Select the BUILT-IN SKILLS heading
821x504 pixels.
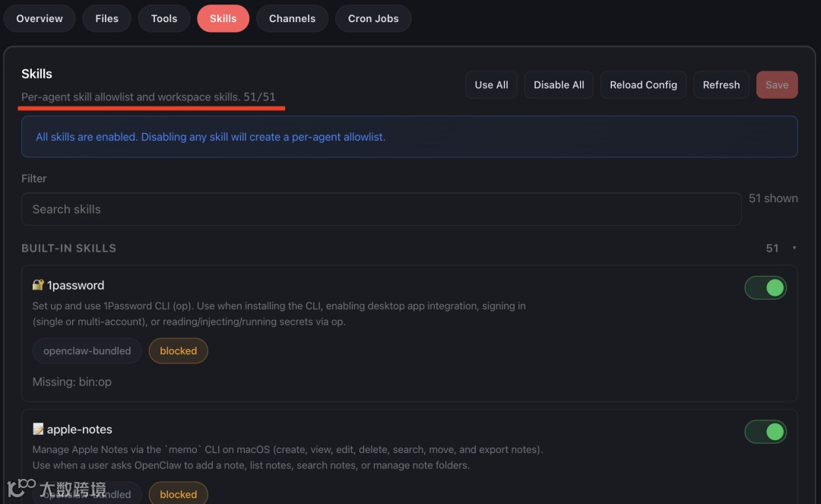click(68, 248)
